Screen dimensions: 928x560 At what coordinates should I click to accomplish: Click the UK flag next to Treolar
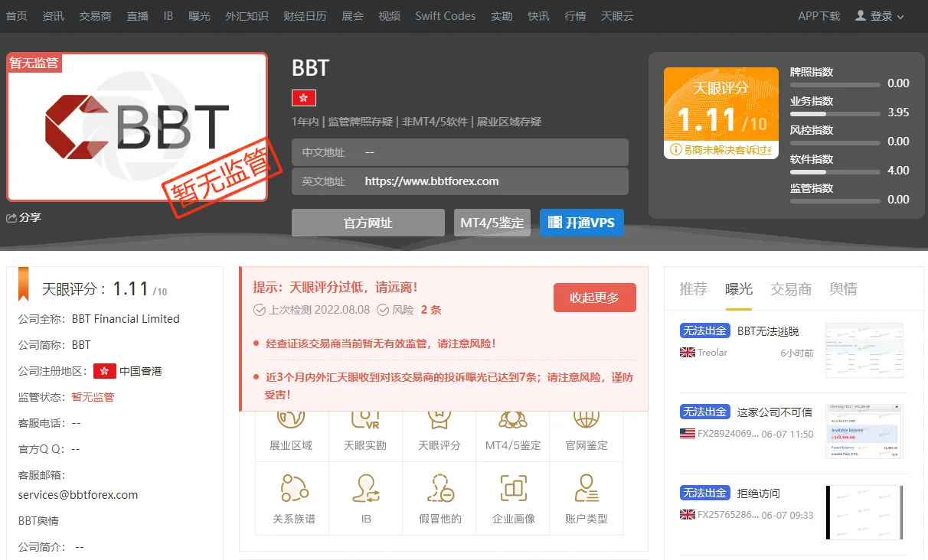(687, 353)
